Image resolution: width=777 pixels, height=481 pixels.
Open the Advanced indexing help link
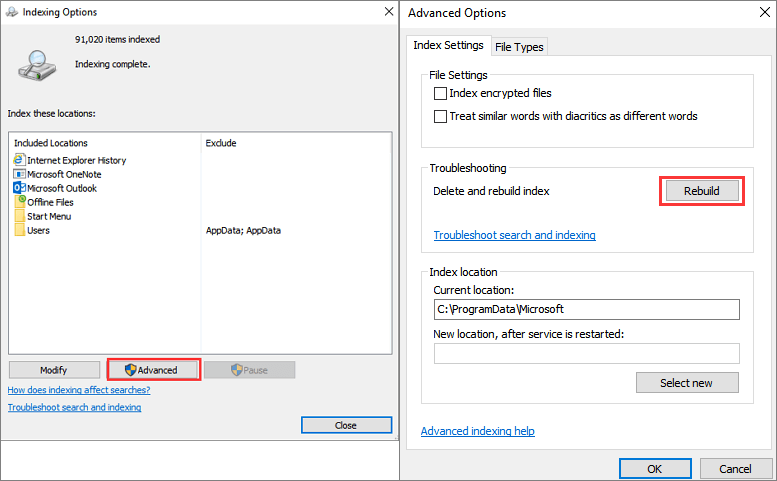[477, 431]
